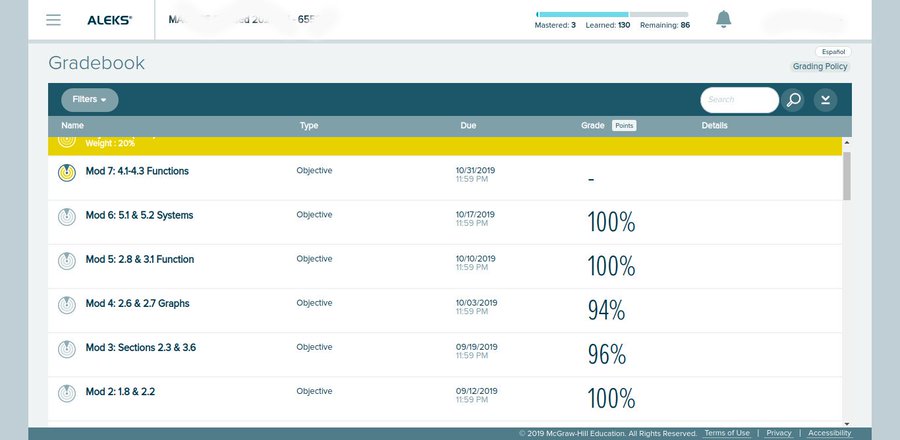Click the Mod 5 pie icon

click(67, 261)
